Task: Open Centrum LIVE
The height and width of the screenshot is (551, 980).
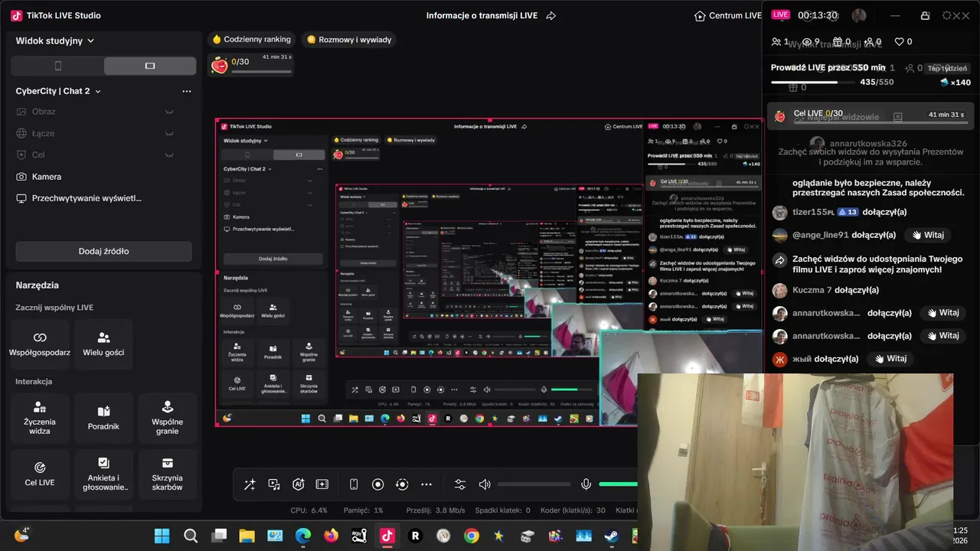Action: tap(727, 16)
